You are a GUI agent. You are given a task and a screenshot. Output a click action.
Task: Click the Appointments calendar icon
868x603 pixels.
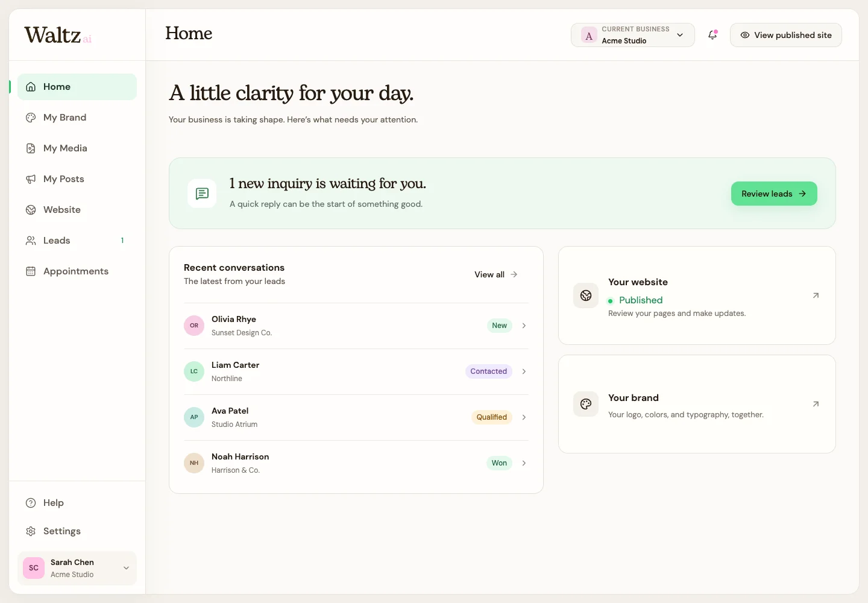pyautogui.click(x=31, y=271)
